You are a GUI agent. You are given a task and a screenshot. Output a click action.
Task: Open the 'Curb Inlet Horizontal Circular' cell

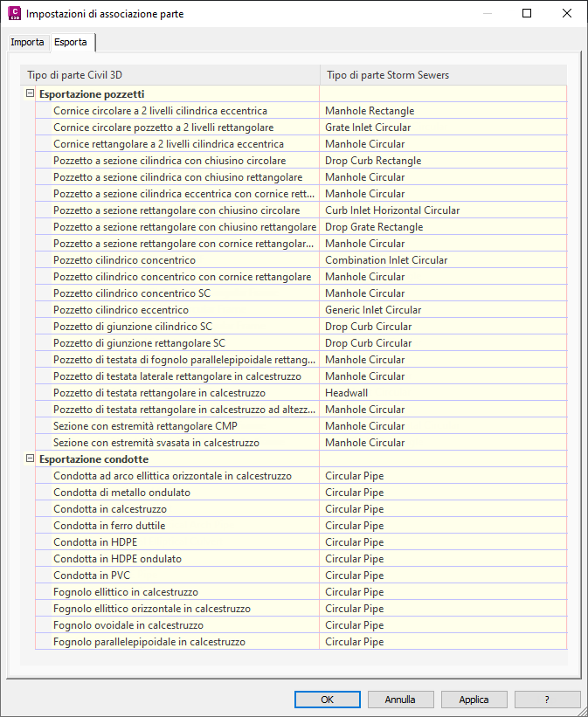tap(443, 210)
